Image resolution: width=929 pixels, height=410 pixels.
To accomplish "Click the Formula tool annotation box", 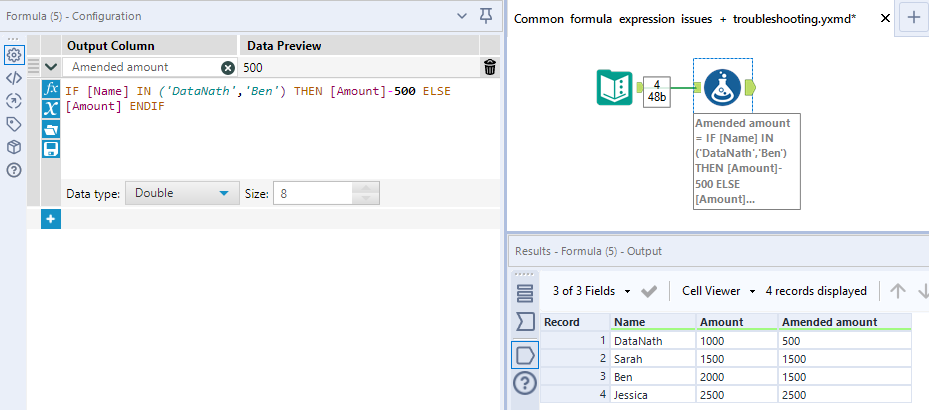I will 747,161.
